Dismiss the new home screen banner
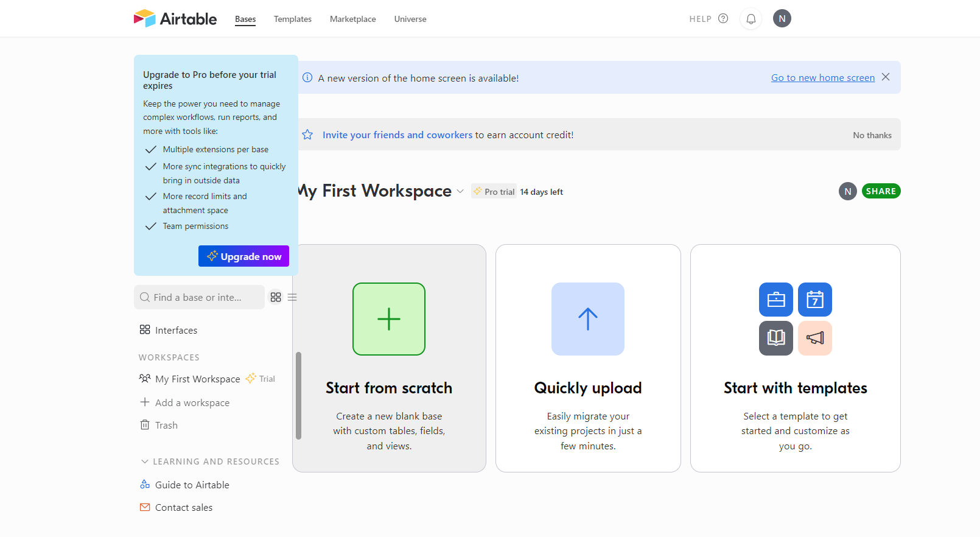The height and width of the screenshot is (537, 980). click(886, 77)
